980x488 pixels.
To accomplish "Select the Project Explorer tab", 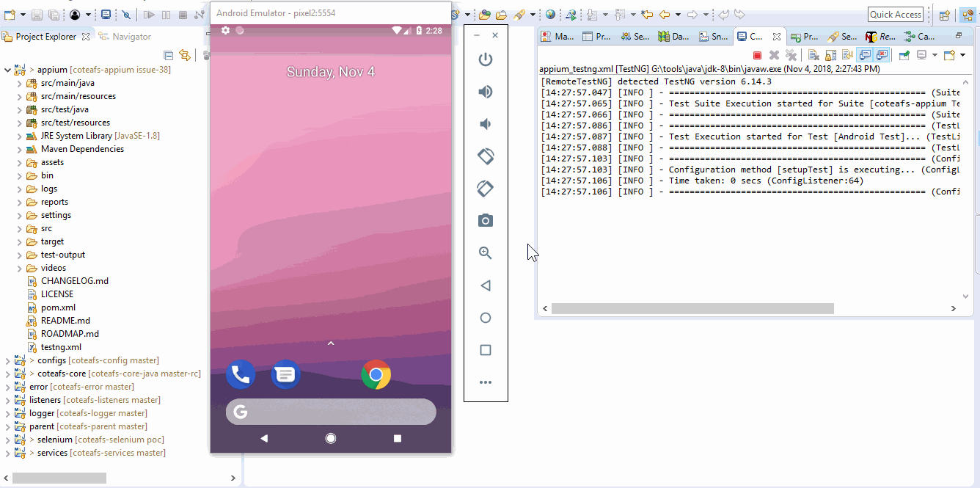I will coord(45,37).
